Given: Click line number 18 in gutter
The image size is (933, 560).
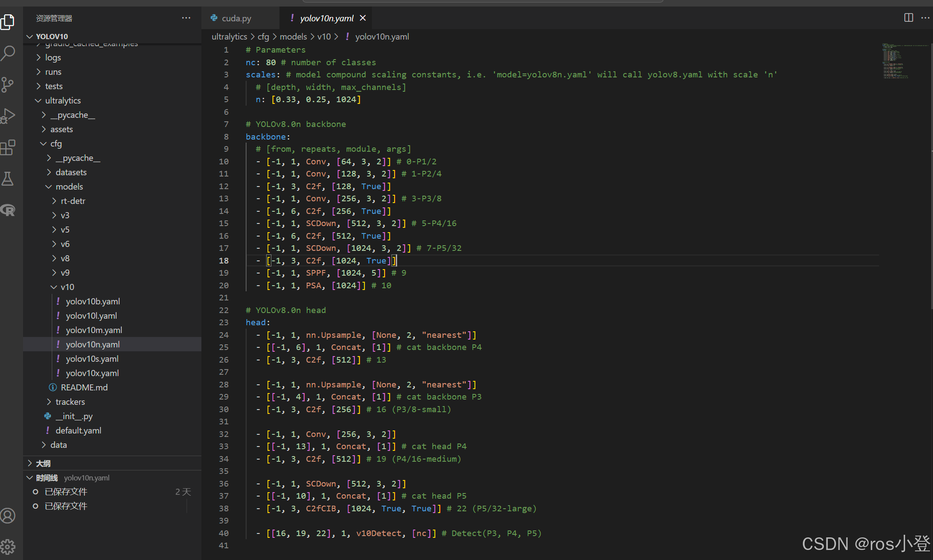Looking at the screenshot, I should point(224,260).
